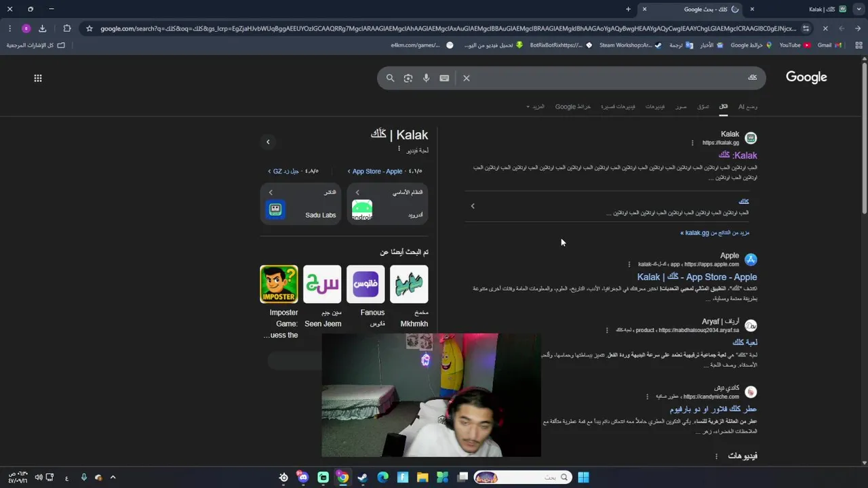Go to the Google logo homepage
The width and height of the screenshot is (868, 488).
806,77
